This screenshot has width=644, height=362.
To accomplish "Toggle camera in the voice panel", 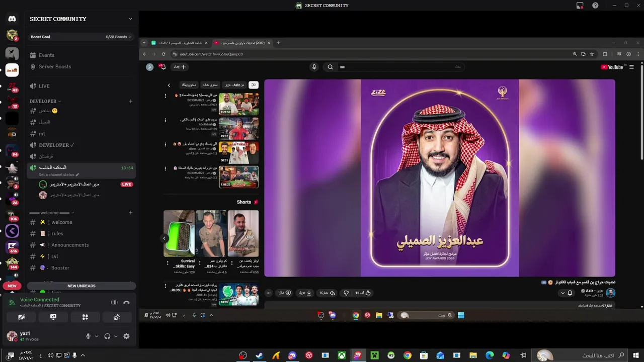I will (x=21, y=317).
